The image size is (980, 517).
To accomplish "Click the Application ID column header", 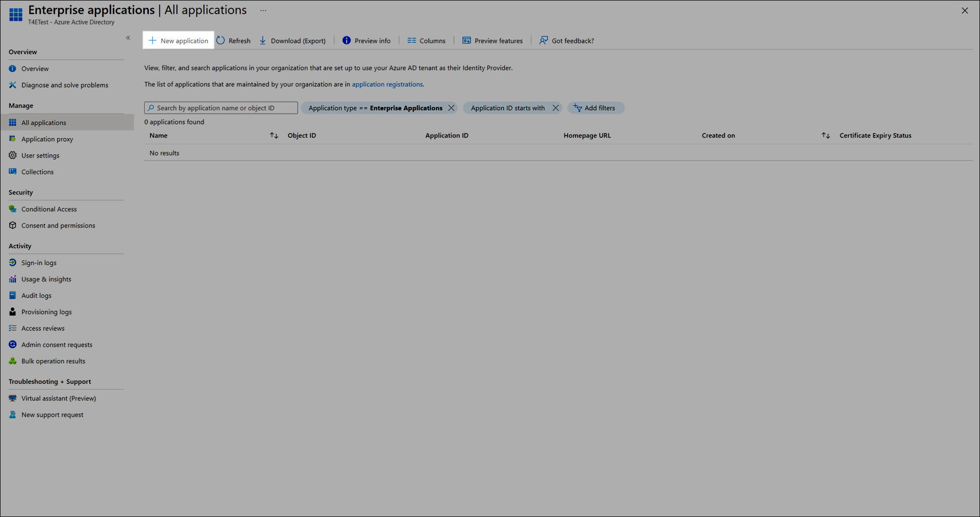I will pos(447,135).
